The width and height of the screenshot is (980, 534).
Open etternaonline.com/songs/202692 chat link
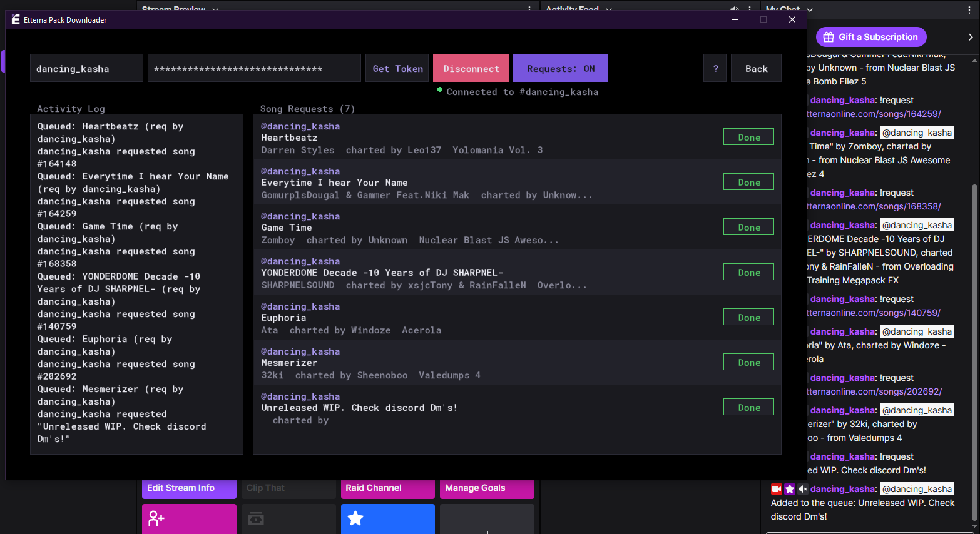[x=875, y=391]
